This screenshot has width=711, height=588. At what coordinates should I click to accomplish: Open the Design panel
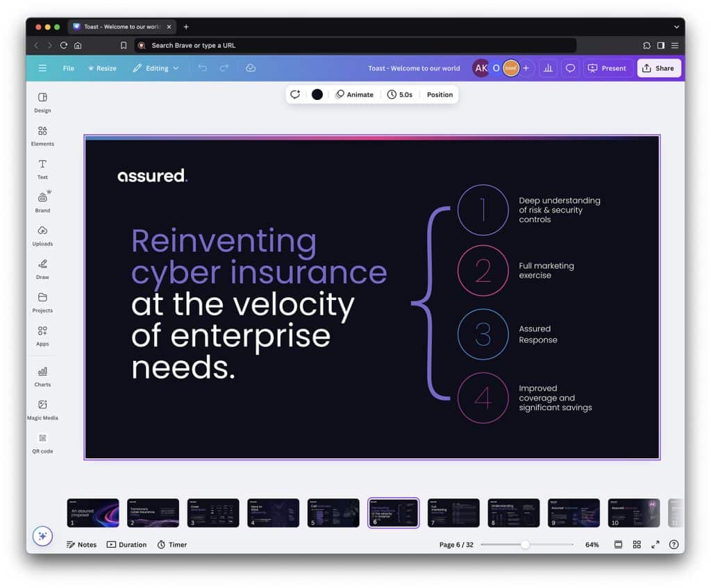42,102
